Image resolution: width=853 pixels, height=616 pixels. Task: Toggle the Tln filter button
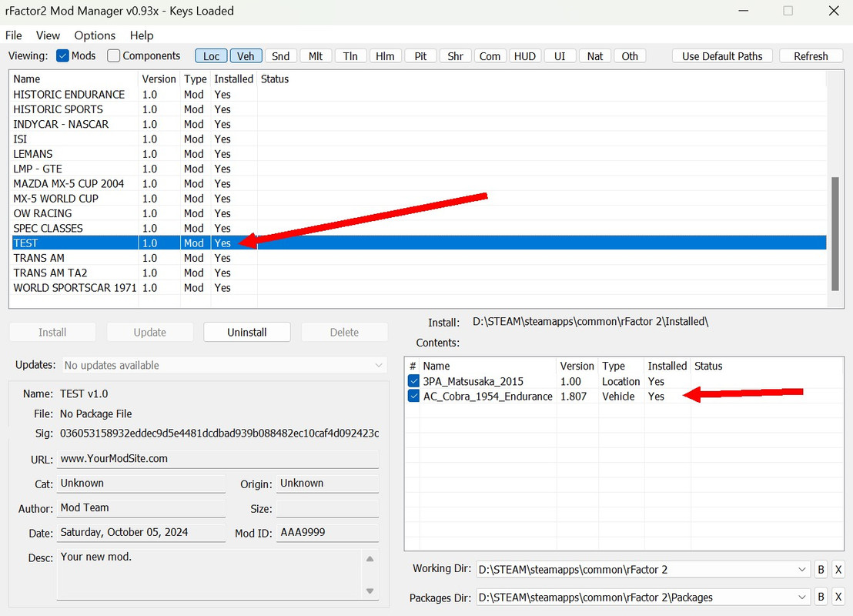point(350,56)
